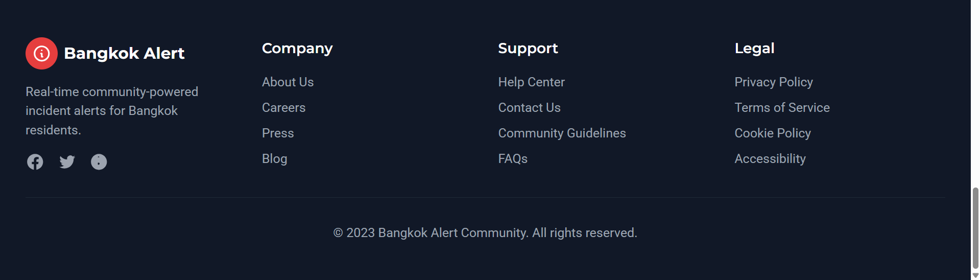Click the round third social icon
This screenshot has height=280, width=980.
click(99, 162)
